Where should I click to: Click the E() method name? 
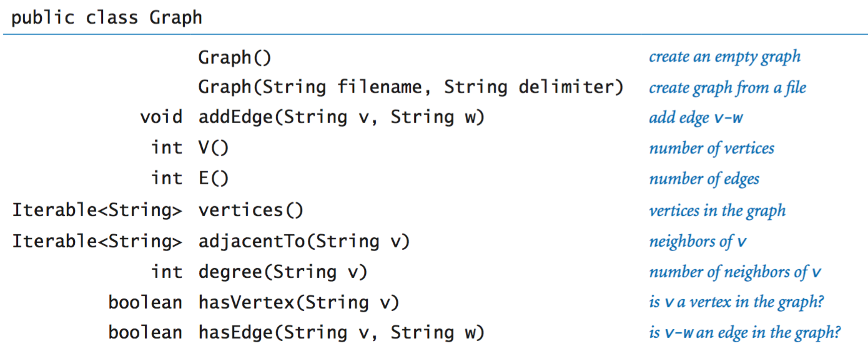coord(214,179)
